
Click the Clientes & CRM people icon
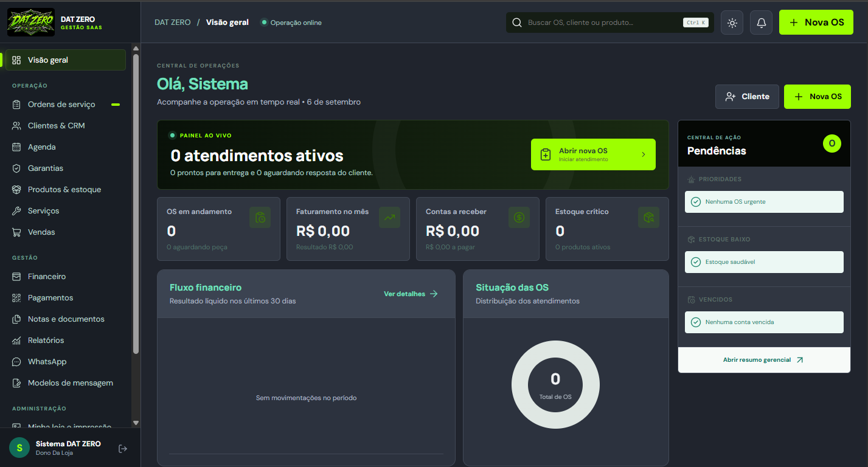(16, 126)
